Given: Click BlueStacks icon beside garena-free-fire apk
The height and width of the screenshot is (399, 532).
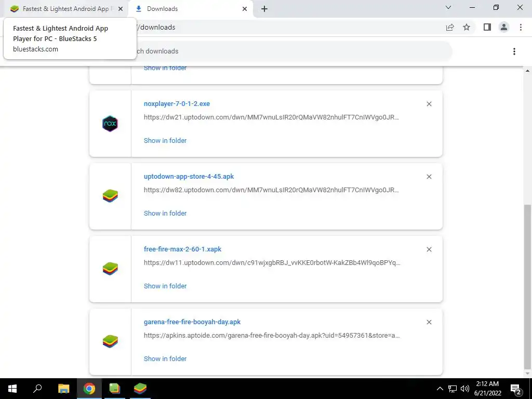Looking at the screenshot, I should pos(110,341).
